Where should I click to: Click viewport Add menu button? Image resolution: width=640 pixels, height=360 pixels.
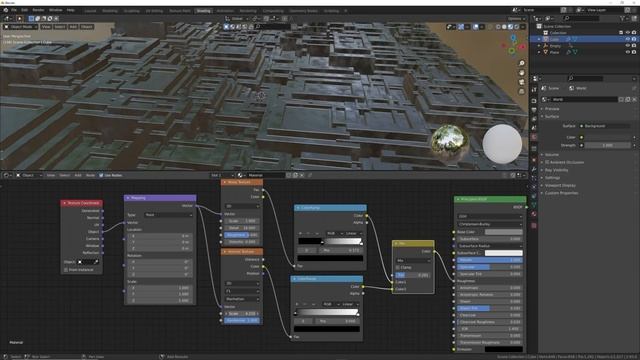[73, 27]
